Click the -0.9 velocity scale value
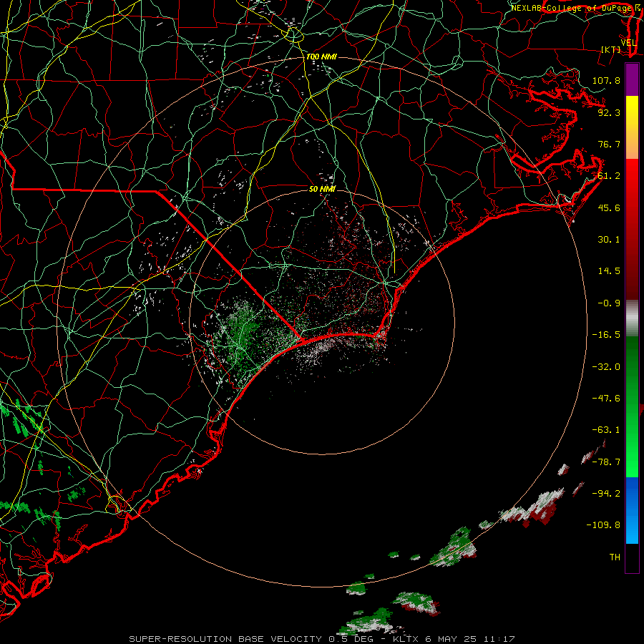Screen dimensions: 644x644 (x=609, y=303)
